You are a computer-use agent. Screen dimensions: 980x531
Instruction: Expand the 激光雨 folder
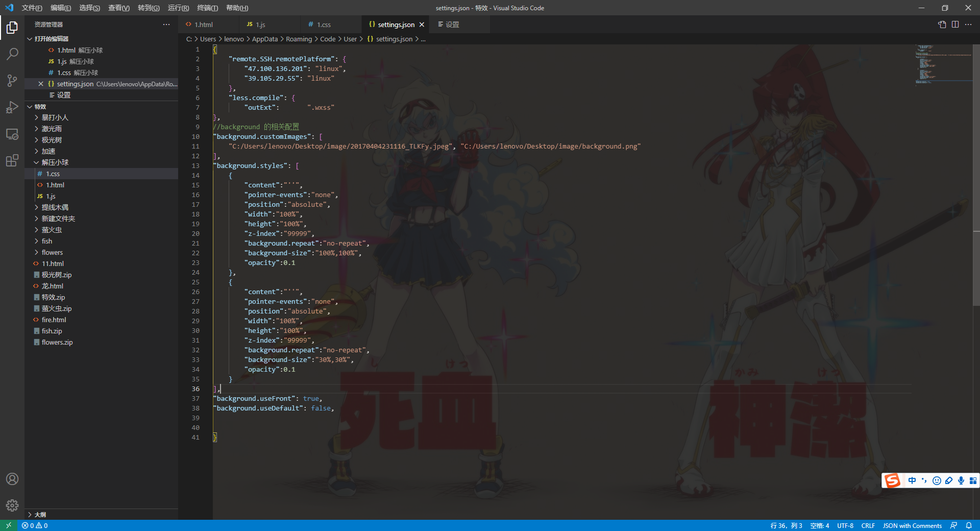(101, 129)
